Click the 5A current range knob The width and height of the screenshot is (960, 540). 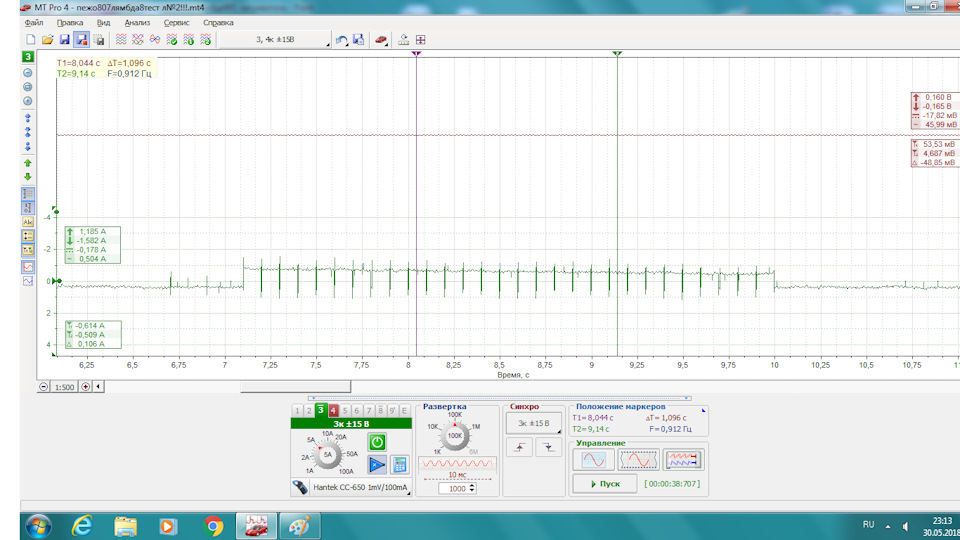point(327,455)
